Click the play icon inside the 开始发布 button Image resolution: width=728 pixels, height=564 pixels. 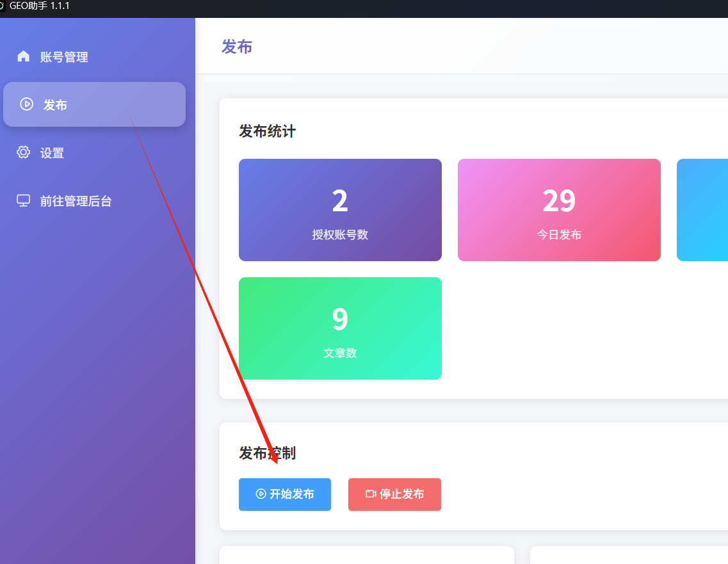tap(261, 494)
